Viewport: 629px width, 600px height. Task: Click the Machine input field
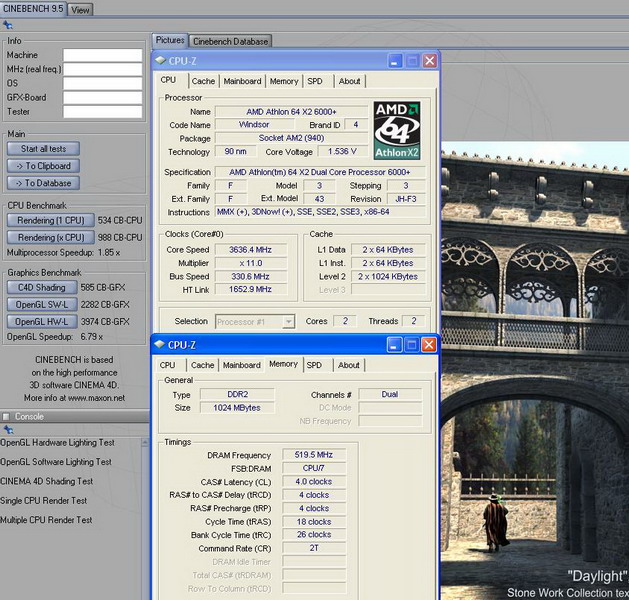103,55
